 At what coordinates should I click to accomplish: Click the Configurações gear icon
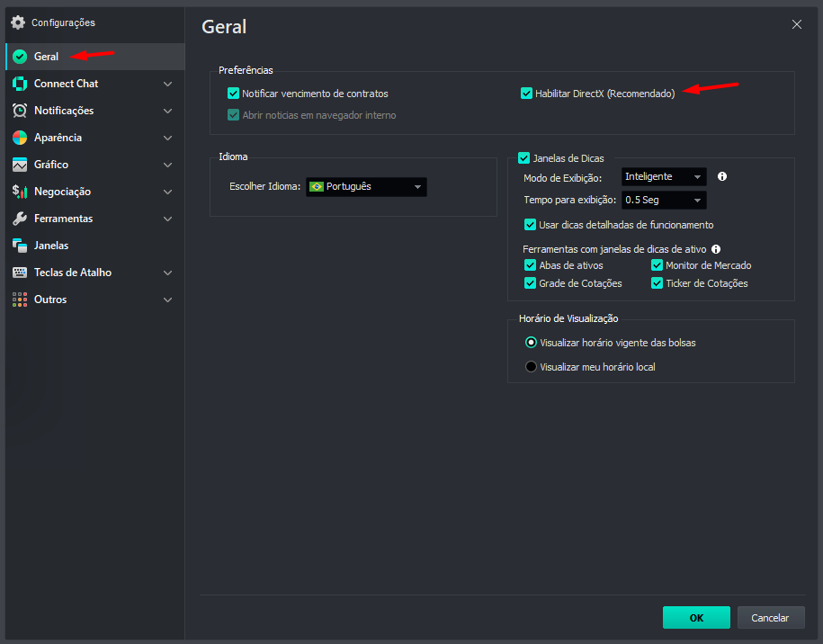pos(18,22)
